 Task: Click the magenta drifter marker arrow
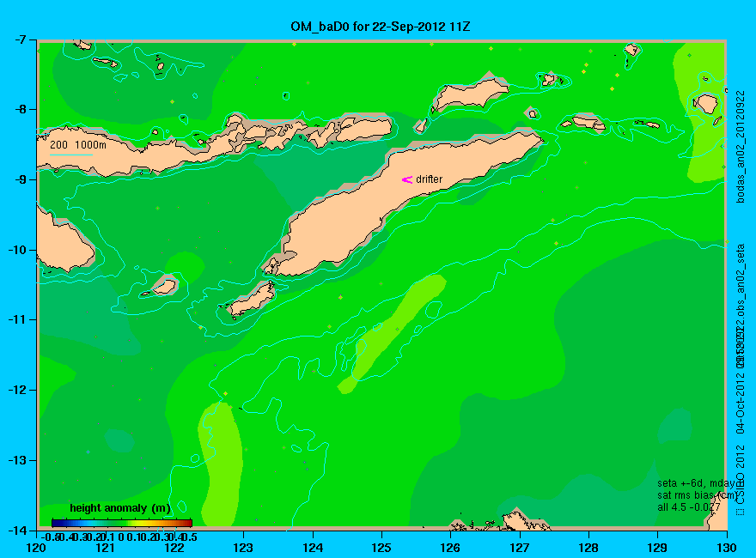coord(407,179)
